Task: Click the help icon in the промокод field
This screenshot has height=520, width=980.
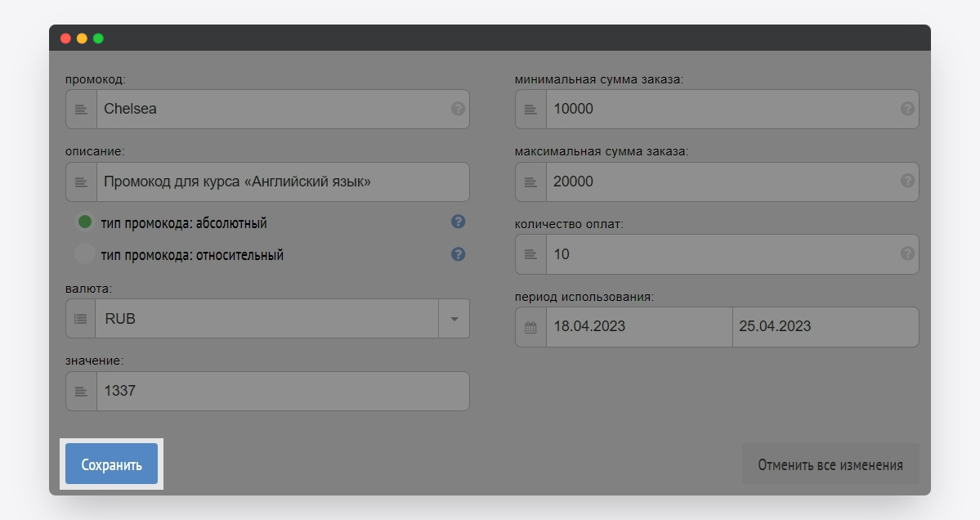Action: point(458,109)
